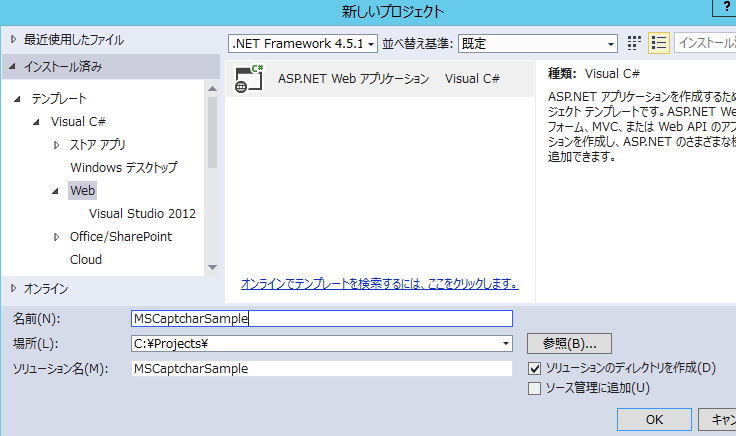This screenshot has height=436, width=736.
Task: Open the help question mark button
Action: tap(727, 7)
